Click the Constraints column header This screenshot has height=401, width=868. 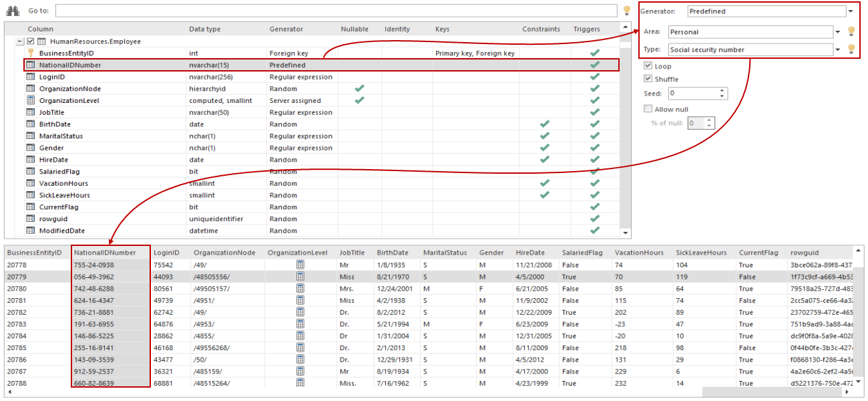[541, 29]
